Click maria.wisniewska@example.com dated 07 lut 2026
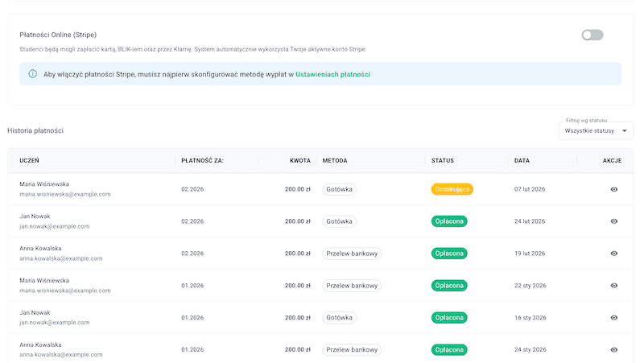 pos(65,194)
